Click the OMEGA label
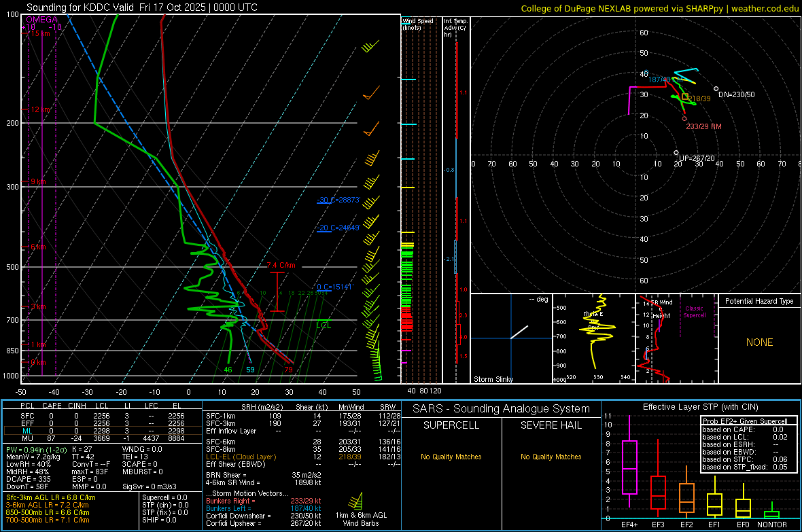 pyautogui.click(x=42, y=20)
